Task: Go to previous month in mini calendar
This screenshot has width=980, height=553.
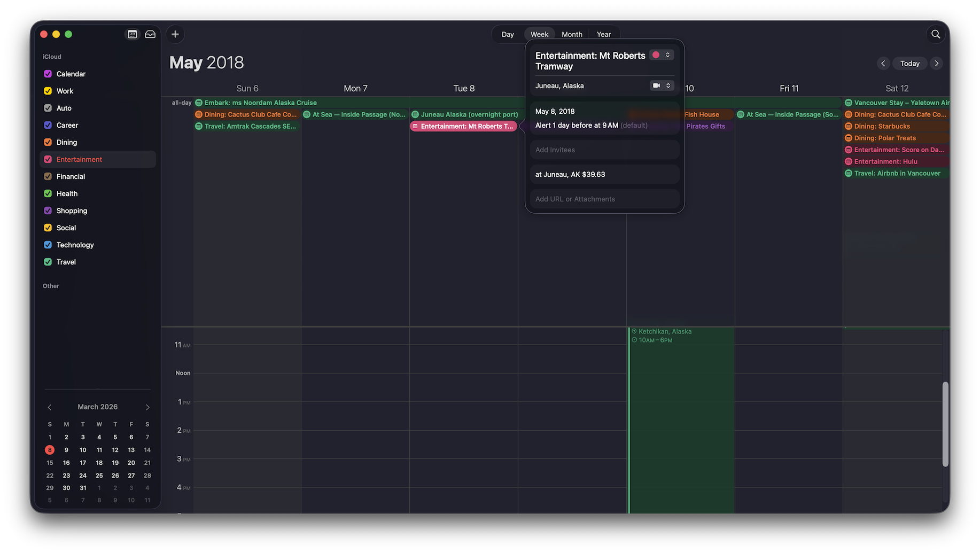Action: (50, 407)
